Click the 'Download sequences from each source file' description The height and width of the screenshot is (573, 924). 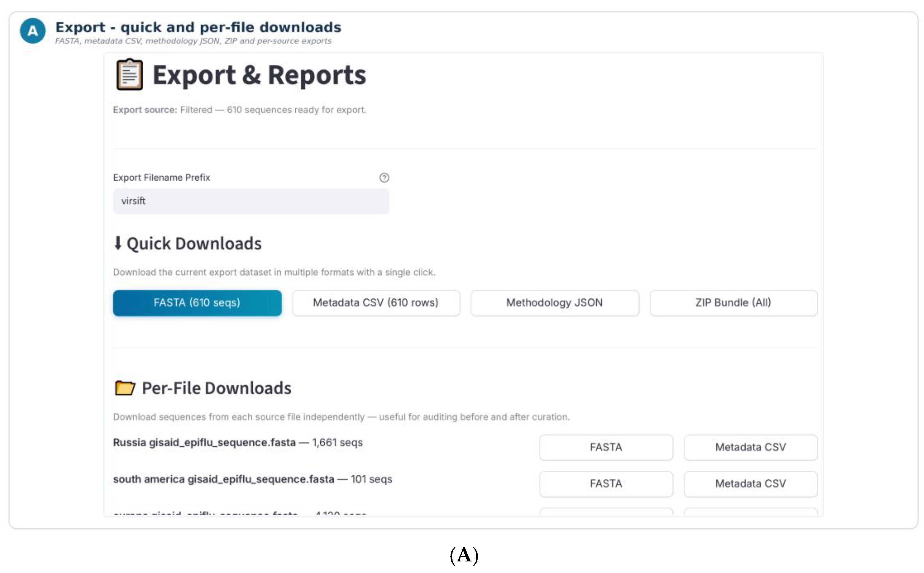pos(341,417)
